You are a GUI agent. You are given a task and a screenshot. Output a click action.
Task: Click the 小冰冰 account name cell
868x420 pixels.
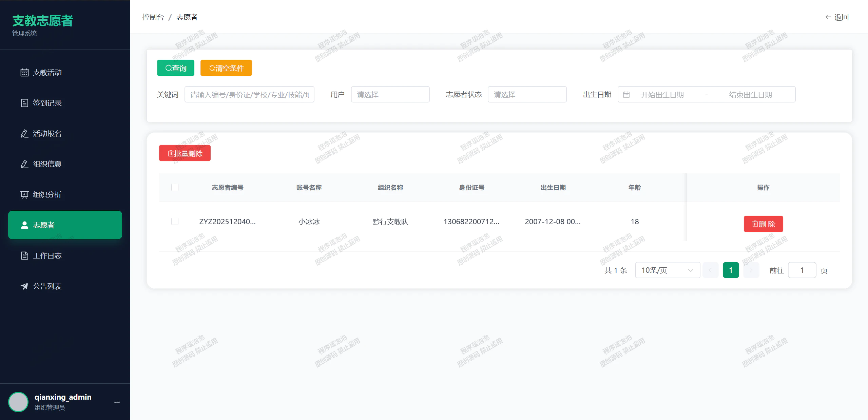point(309,222)
